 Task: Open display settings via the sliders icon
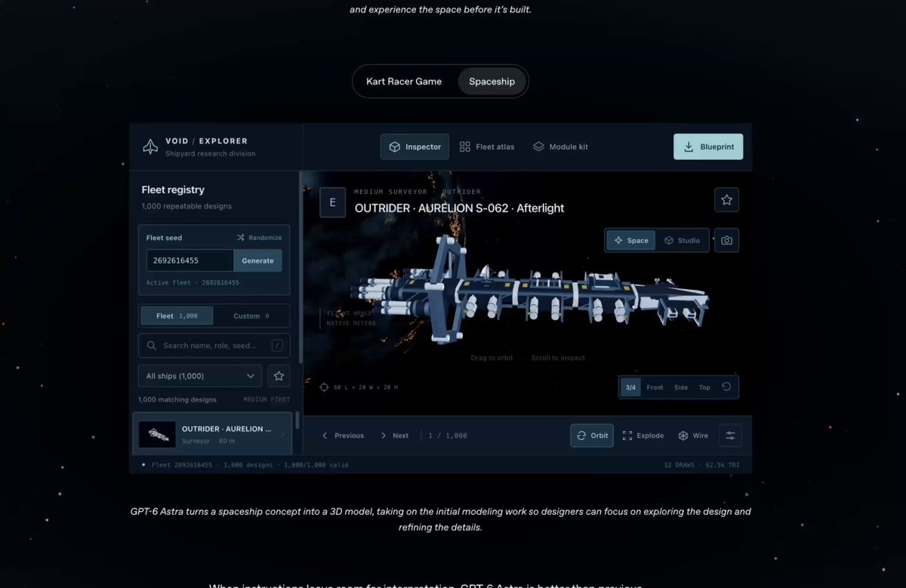pos(730,436)
